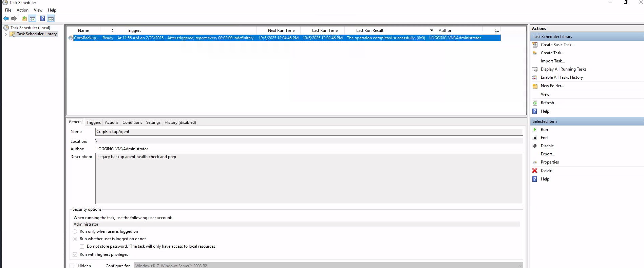
Task: Toggle the Hidden checkbox
Action: tap(72, 266)
